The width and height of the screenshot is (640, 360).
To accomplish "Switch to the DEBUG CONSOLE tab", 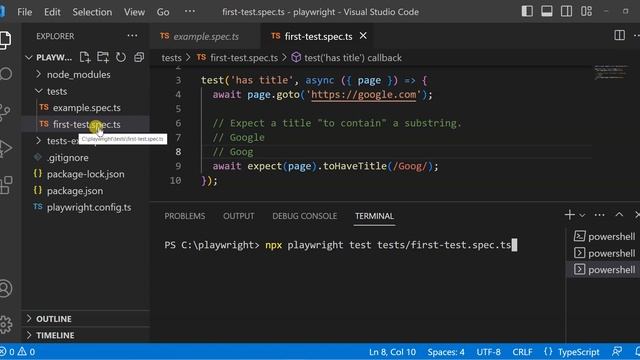I will (x=304, y=216).
